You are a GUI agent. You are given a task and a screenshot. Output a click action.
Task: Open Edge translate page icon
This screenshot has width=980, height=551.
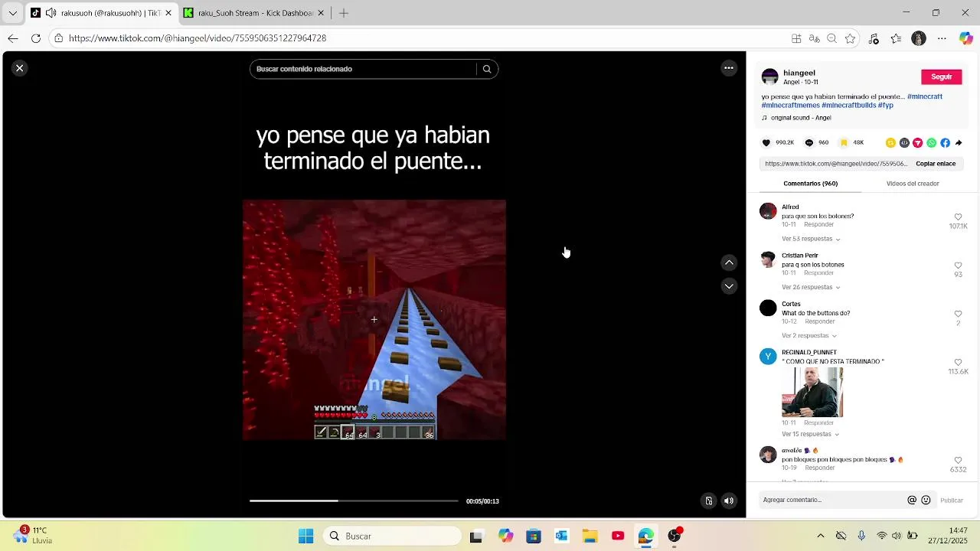click(x=814, y=38)
